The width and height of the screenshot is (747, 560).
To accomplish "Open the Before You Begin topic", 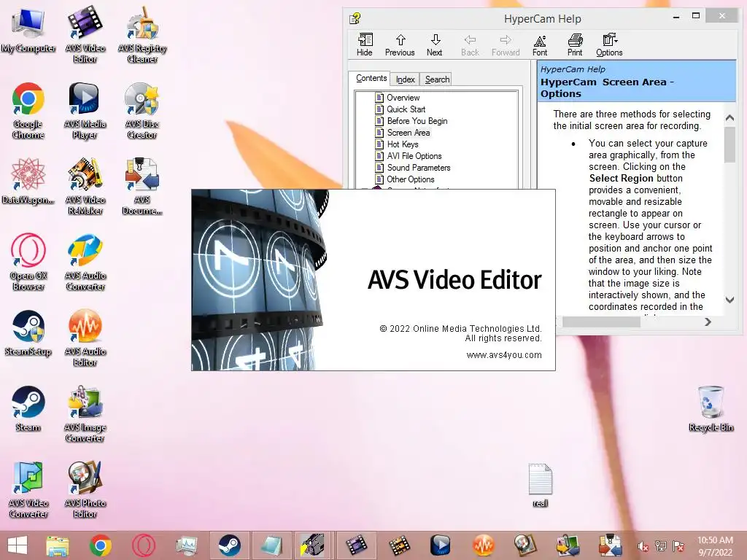I will (417, 121).
